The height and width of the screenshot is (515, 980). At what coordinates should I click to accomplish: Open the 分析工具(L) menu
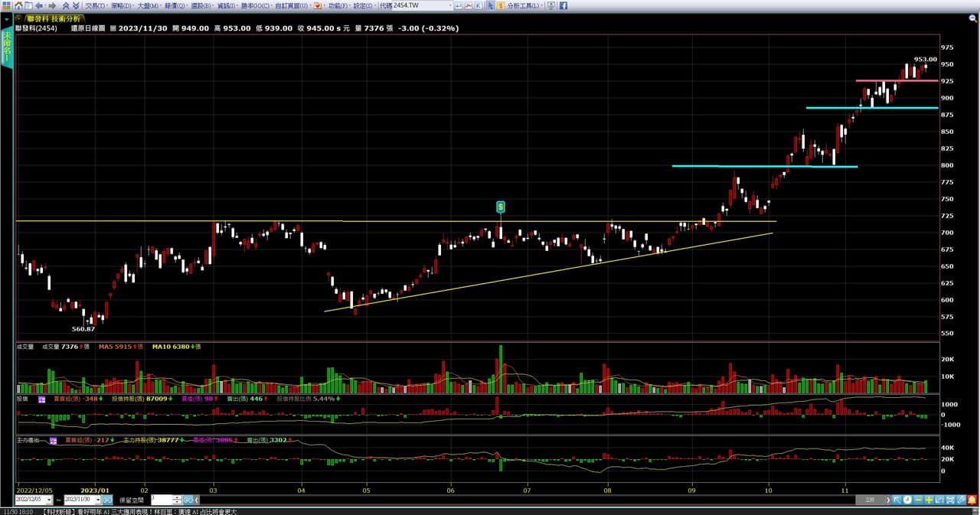click(x=526, y=5)
